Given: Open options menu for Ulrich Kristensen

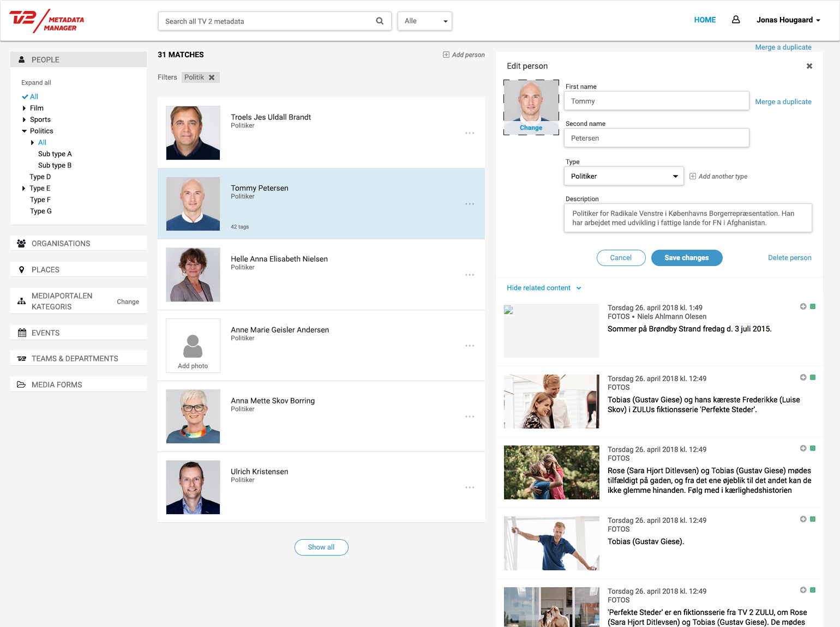Looking at the screenshot, I should click(x=470, y=487).
